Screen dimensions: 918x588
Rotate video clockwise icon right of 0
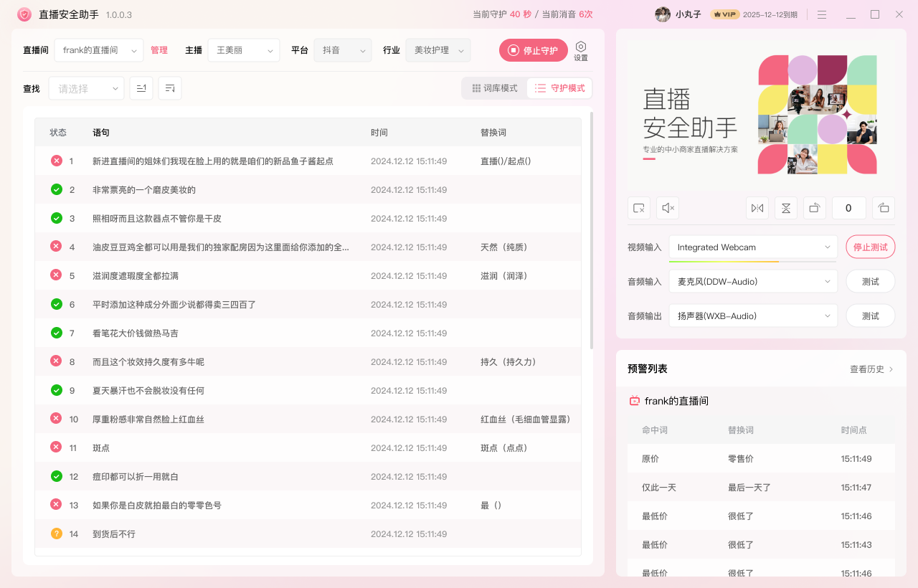pos(884,208)
